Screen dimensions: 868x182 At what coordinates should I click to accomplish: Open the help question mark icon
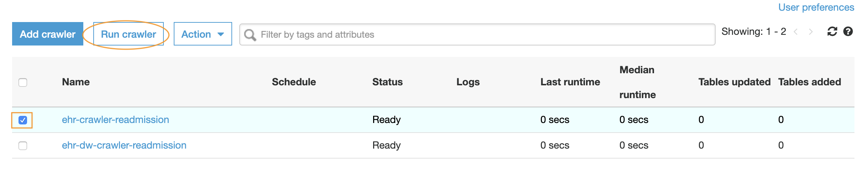(848, 32)
